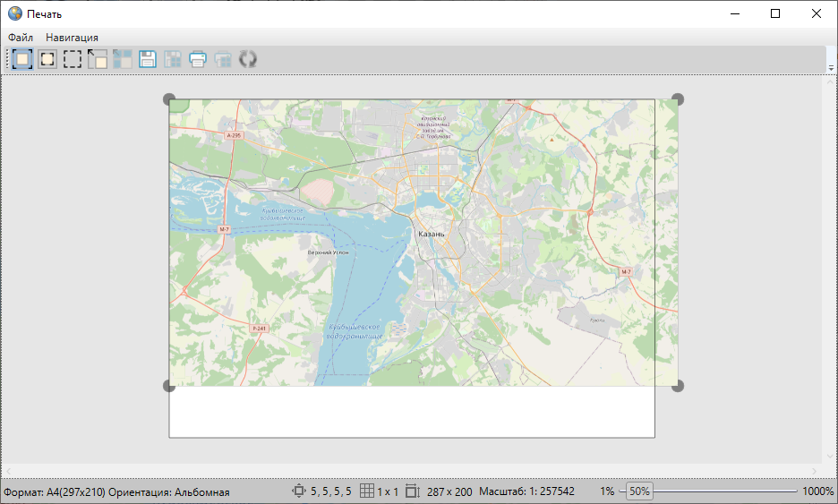The height and width of the screenshot is (504, 838).
Task: Click the page grid 1 x 1 icon
Action: 366,491
